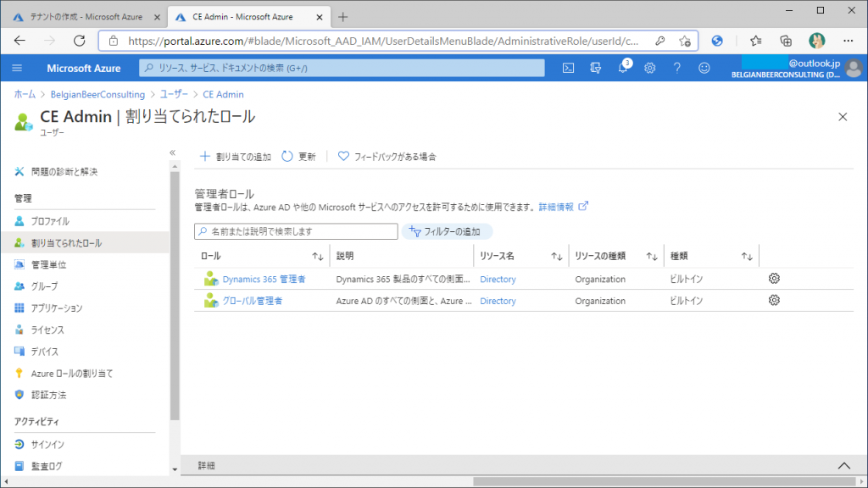Open 詳細情報 learn more link
Screen dimensions: 868x488
coord(563,207)
